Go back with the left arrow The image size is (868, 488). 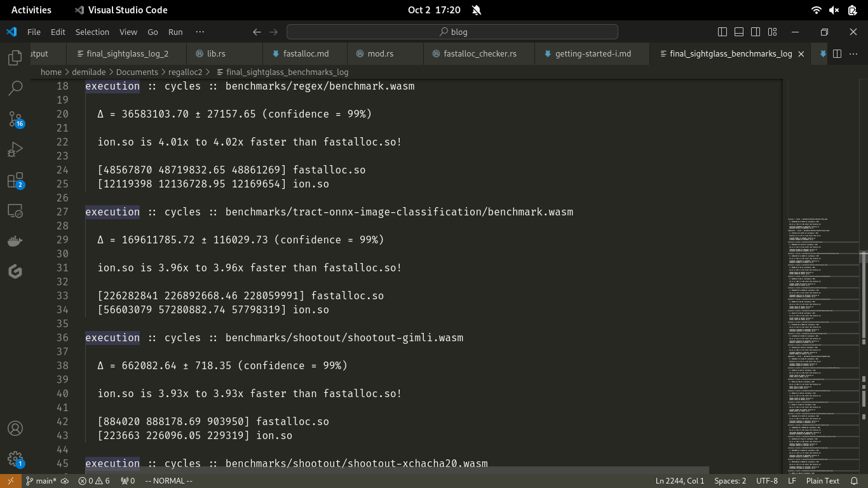pyautogui.click(x=257, y=32)
